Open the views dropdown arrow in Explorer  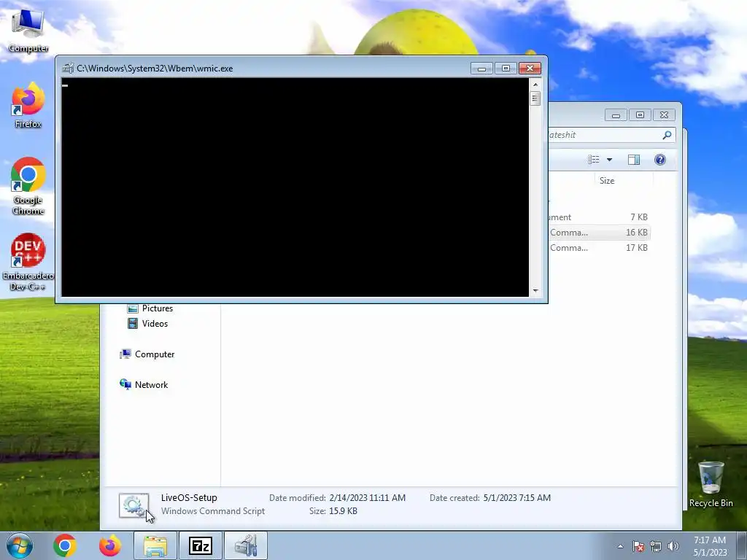pos(609,160)
